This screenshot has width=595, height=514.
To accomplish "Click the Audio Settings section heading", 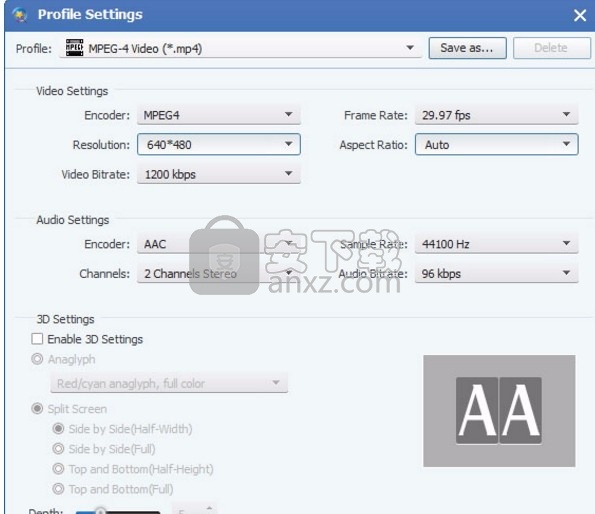I will pyautogui.click(x=72, y=220).
